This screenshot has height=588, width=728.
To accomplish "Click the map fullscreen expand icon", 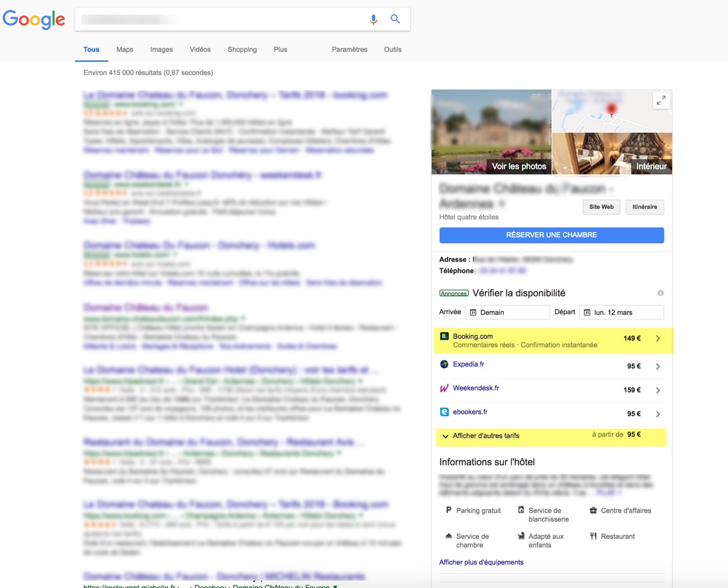I will (x=660, y=101).
